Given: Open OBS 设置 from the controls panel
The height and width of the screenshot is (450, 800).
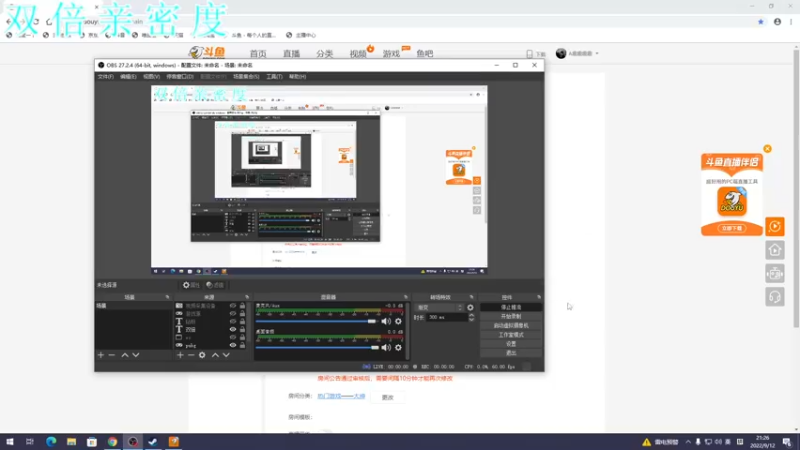Looking at the screenshot, I should pyautogui.click(x=511, y=344).
